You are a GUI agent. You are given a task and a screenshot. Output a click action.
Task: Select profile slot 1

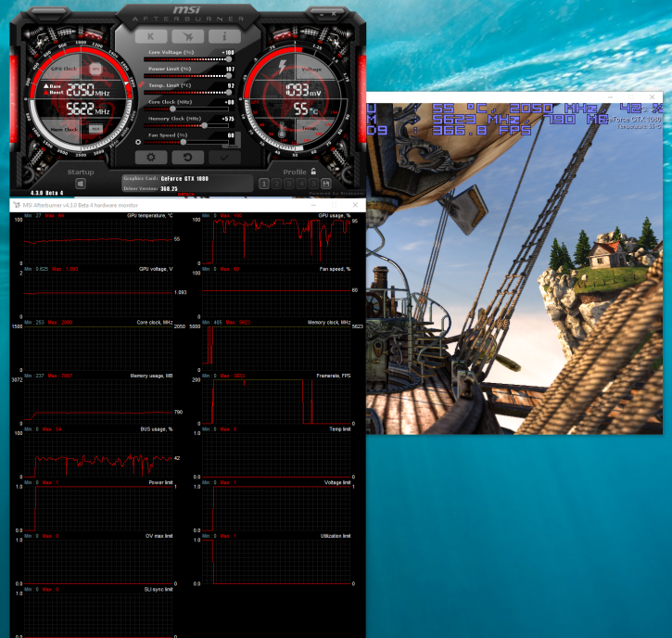(x=264, y=184)
